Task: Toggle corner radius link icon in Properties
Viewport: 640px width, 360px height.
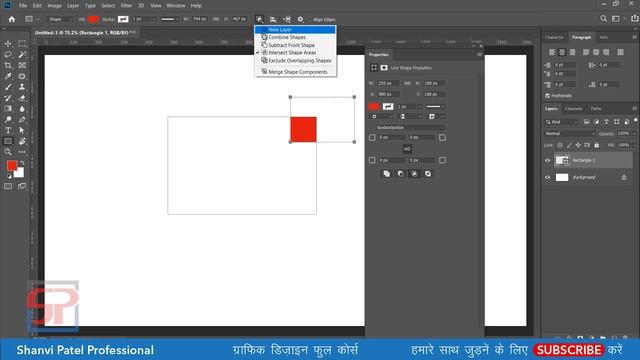Action: 407,149
